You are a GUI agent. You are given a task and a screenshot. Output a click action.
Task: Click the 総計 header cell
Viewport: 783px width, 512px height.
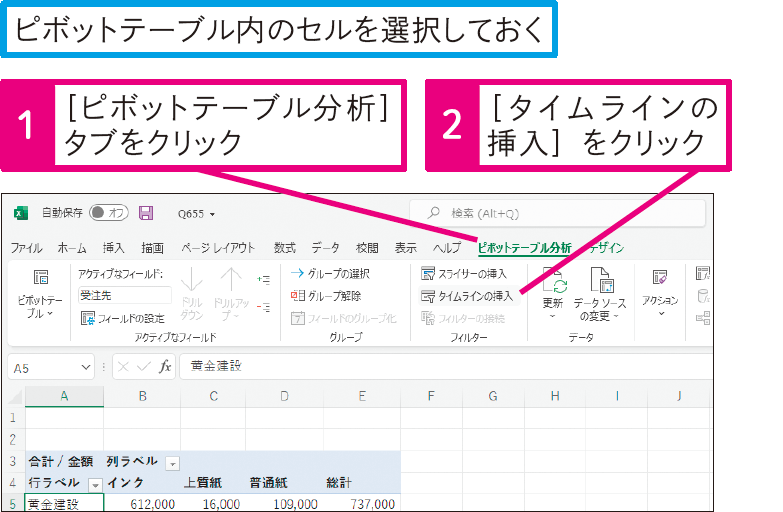[362, 483]
